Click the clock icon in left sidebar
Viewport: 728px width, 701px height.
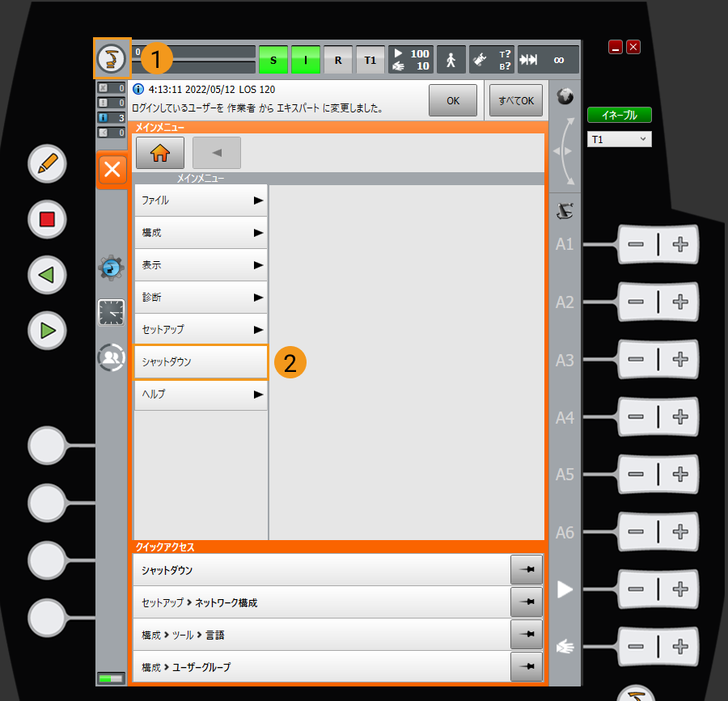112,312
